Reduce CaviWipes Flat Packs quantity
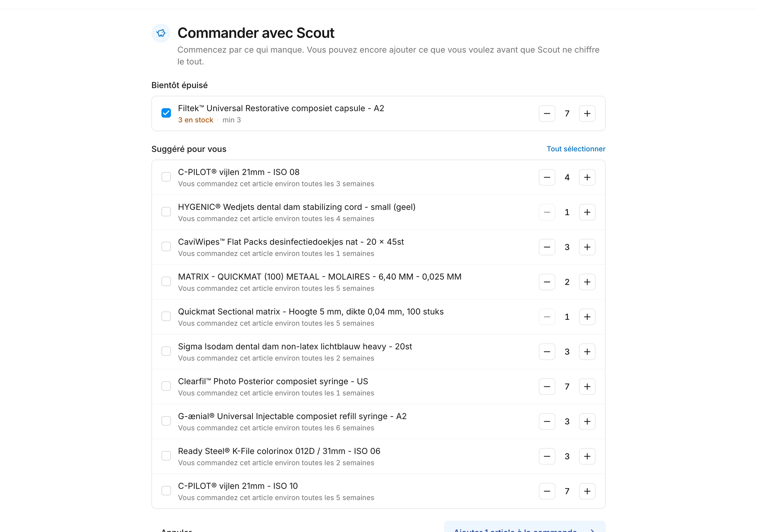 547,247
